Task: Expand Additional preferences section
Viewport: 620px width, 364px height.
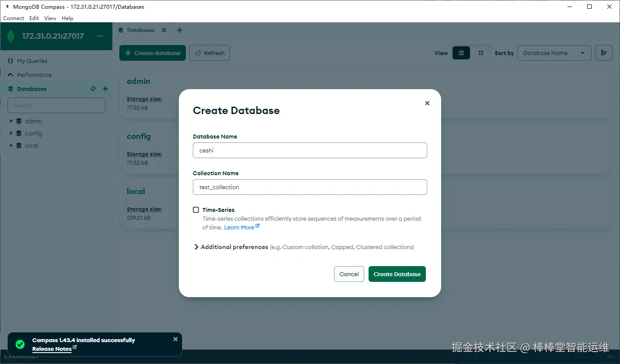Action: tap(196, 247)
